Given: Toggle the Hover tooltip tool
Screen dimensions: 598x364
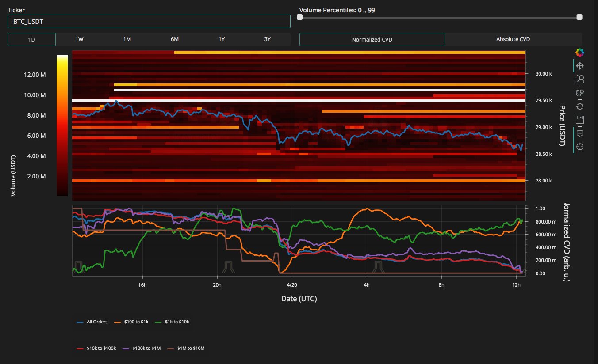Looking at the screenshot, I should 579,133.
